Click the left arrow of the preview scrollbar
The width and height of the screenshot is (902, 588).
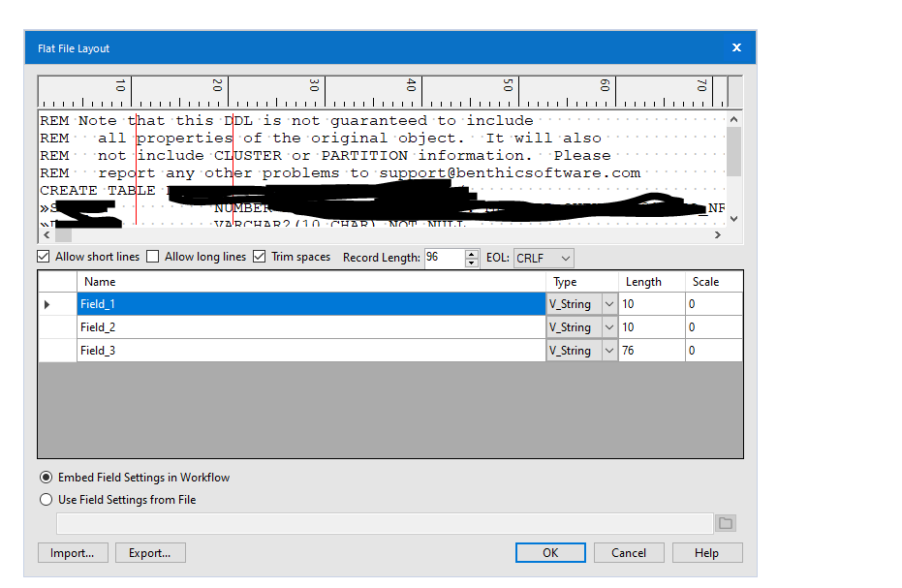(x=47, y=234)
